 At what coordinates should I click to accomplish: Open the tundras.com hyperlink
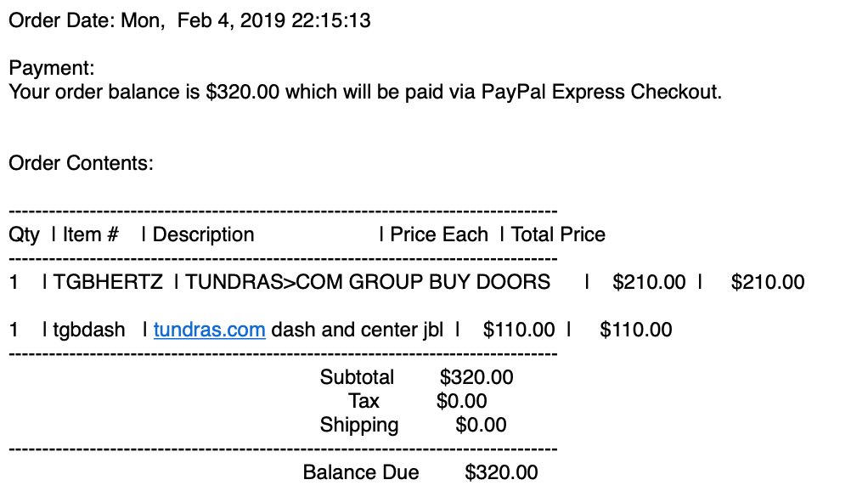[x=209, y=330]
